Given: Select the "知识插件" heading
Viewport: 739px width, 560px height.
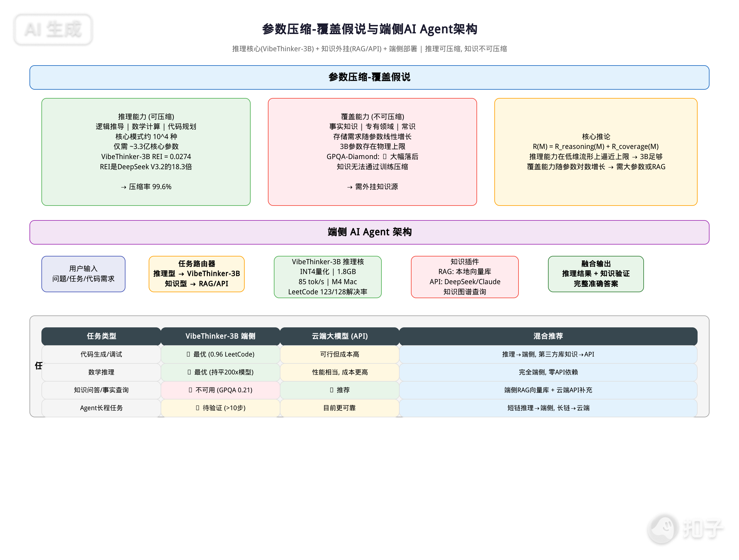Looking at the screenshot, I should pos(465,262).
